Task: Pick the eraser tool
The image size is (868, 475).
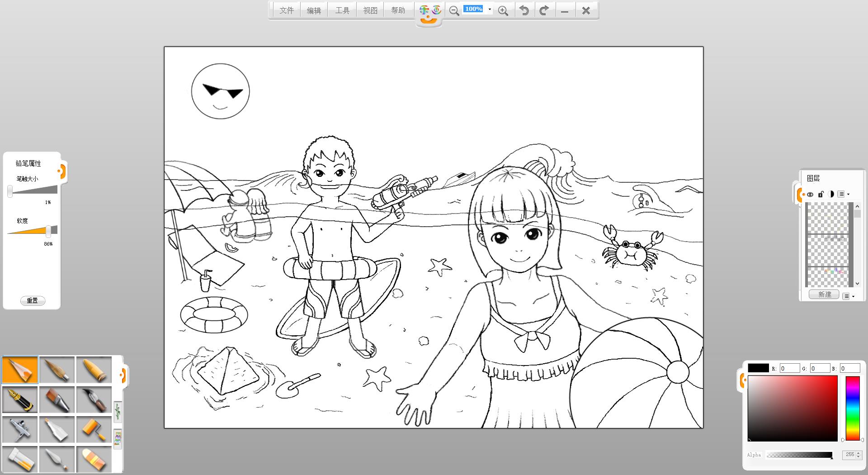Action: [94, 459]
